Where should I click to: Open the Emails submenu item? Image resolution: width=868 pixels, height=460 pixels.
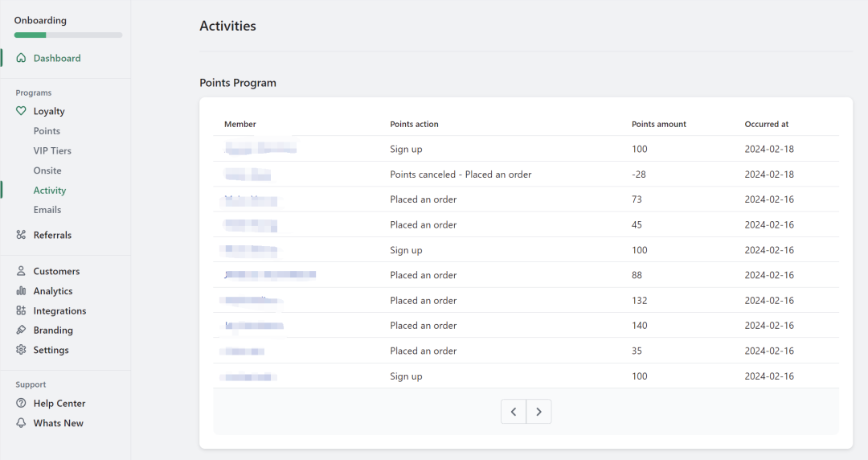click(47, 210)
